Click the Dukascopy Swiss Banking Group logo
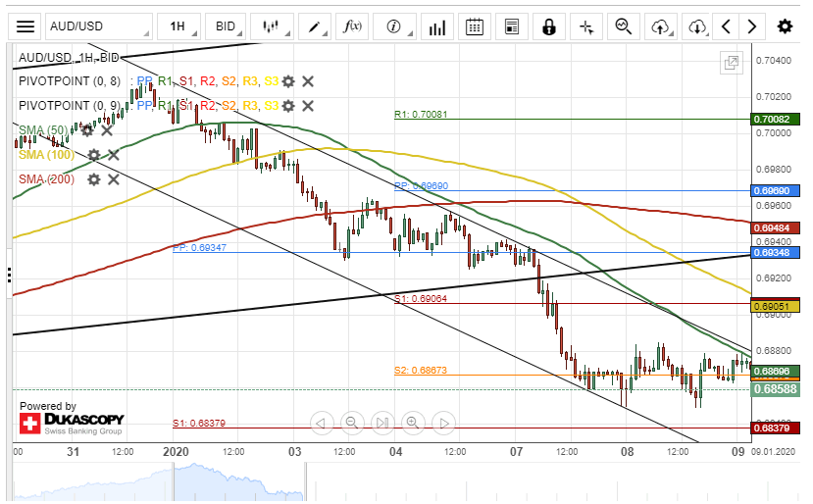This screenshot has height=504, width=813. pyautogui.click(x=72, y=424)
